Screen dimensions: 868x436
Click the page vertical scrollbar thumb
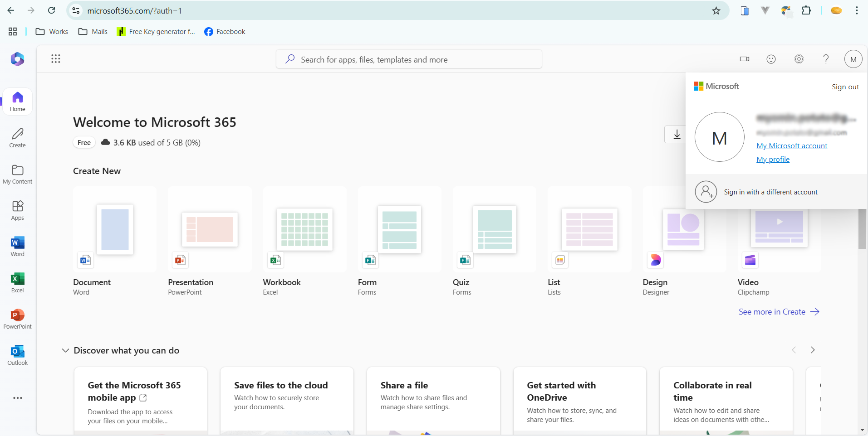tap(862, 229)
